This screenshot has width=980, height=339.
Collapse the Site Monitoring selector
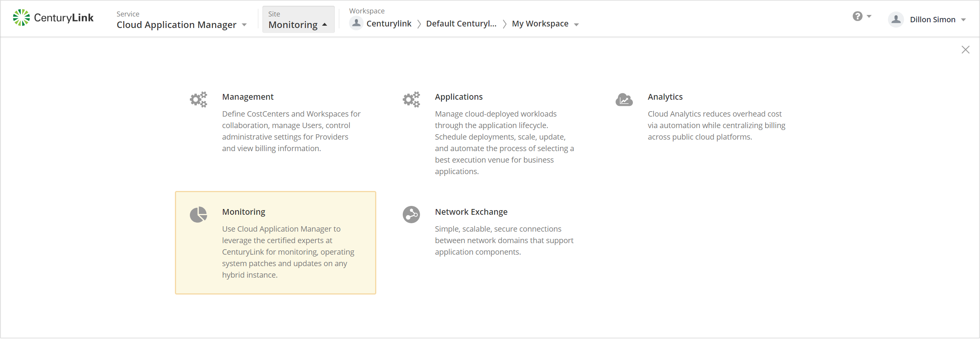(298, 20)
